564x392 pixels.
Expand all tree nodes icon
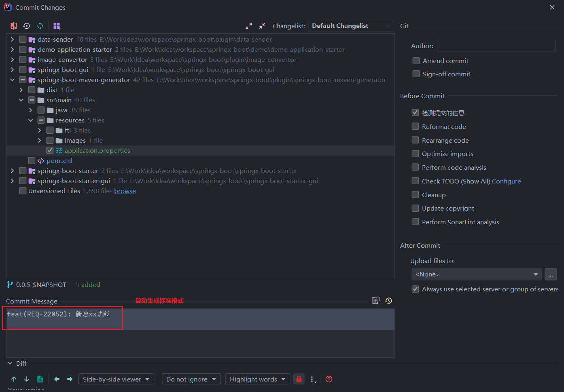click(x=249, y=26)
